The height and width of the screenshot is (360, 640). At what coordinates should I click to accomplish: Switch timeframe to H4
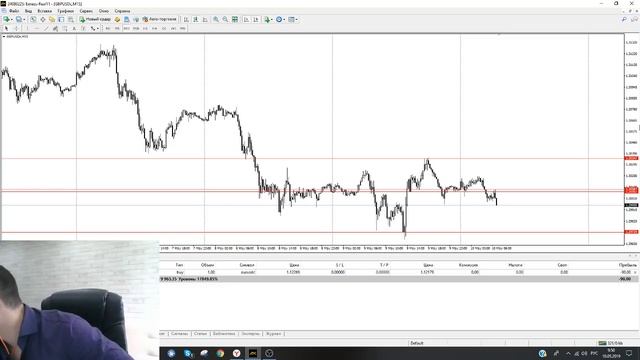point(154,29)
